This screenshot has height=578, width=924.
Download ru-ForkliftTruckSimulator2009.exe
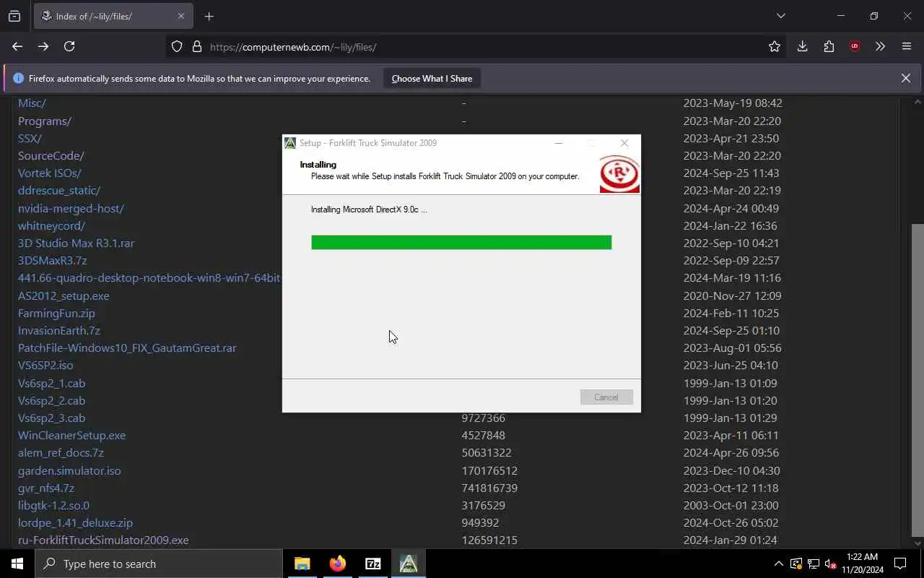tap(103, 540)
